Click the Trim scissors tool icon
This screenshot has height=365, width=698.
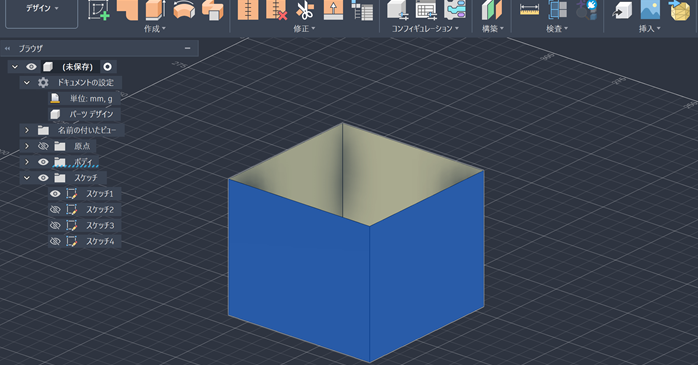[x=305, y=10]
